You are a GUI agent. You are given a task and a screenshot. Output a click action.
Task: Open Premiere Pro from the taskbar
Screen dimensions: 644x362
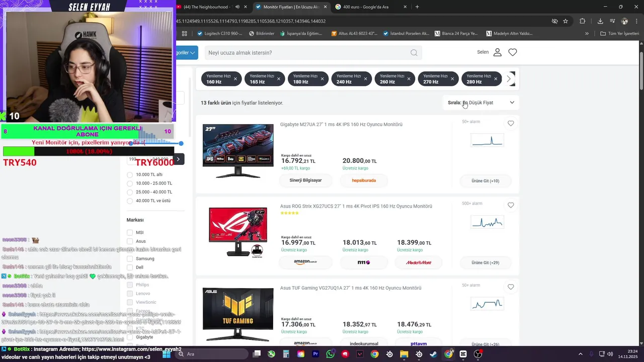[x=315, y=354]
